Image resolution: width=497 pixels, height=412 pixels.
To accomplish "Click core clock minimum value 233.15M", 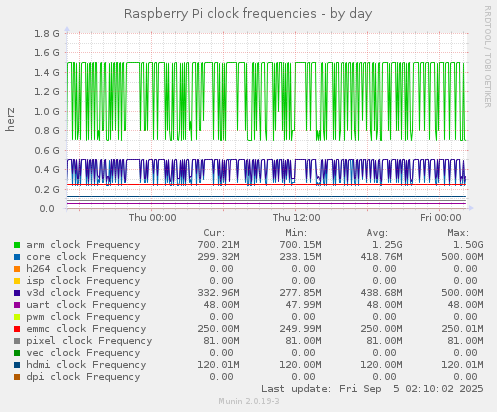I will pos(300,257).
